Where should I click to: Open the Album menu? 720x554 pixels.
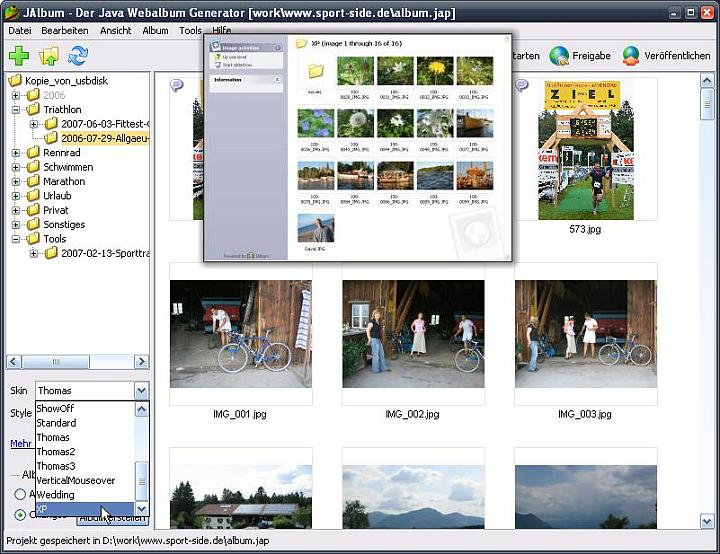point(155,31)
